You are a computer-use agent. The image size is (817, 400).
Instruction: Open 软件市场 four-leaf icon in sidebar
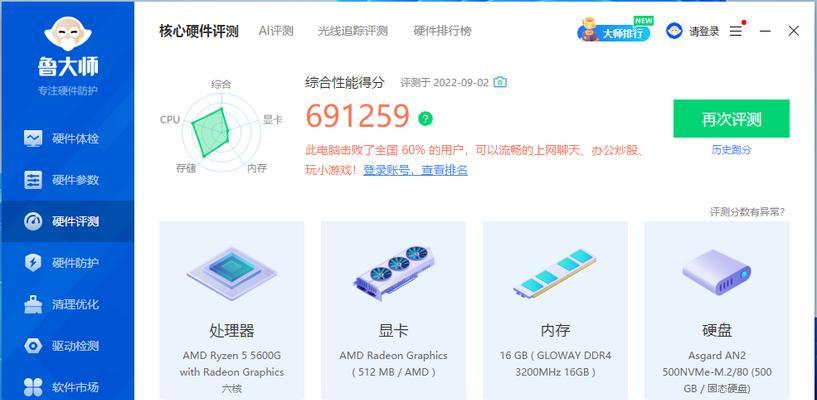point(33,387)
